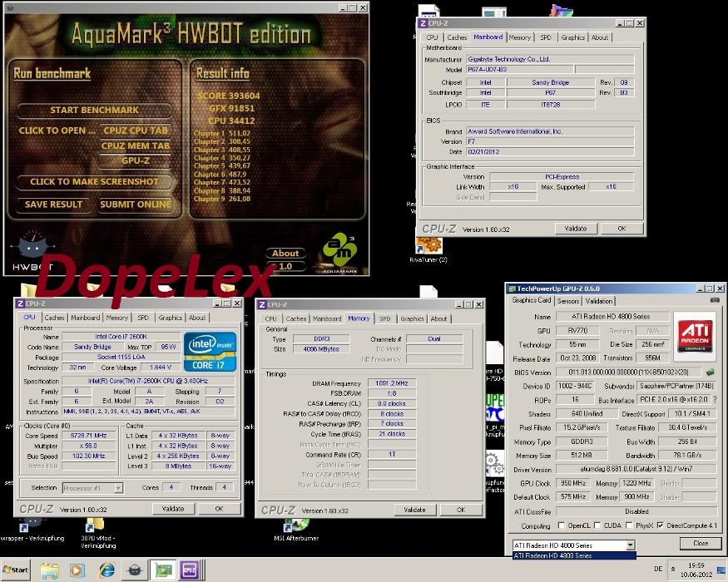The width and height of the screenshot is (728, 582).
Task: Click the GPU Clock 950 MHz field
Action: point(573,483)
